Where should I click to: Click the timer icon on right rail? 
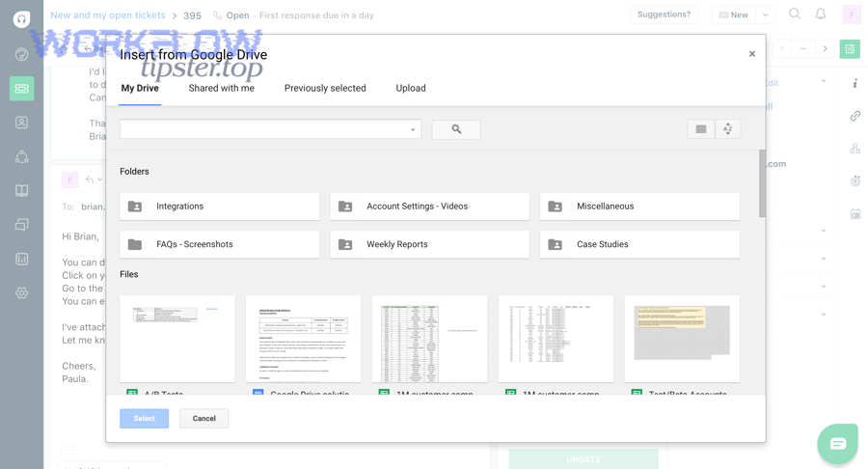coord(855,180)
